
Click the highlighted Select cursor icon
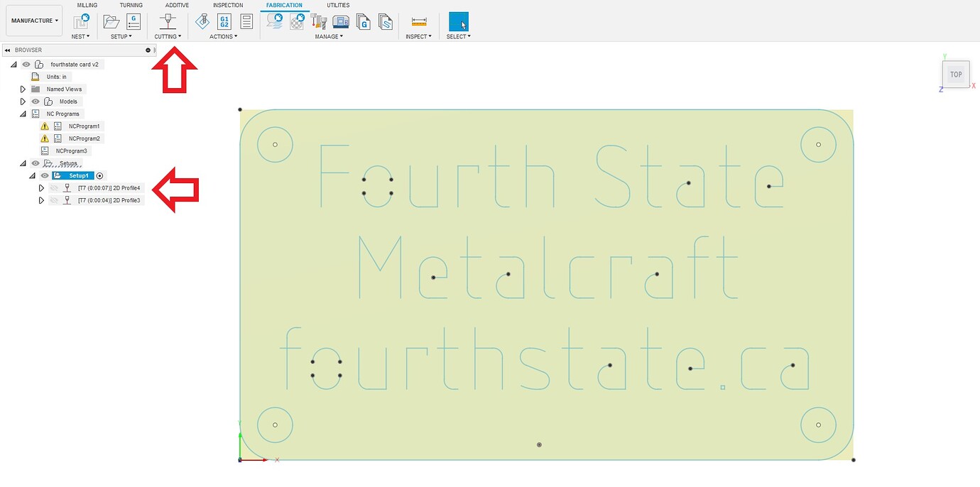point(458,21)
